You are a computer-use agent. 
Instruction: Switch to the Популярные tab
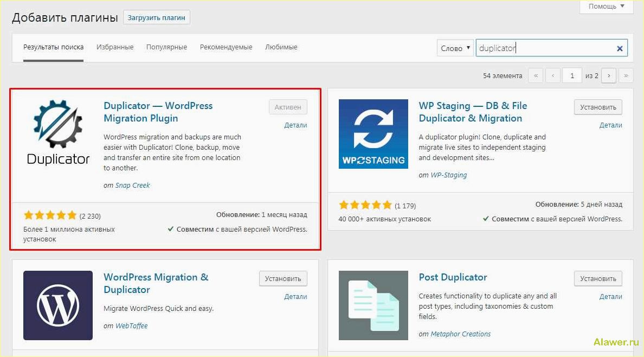point(167,47)
